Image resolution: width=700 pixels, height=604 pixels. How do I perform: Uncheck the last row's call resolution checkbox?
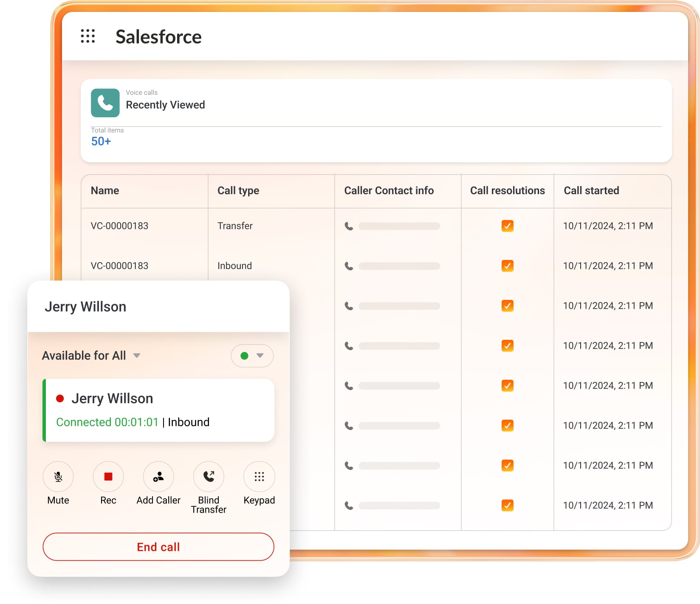pos(507,505)
